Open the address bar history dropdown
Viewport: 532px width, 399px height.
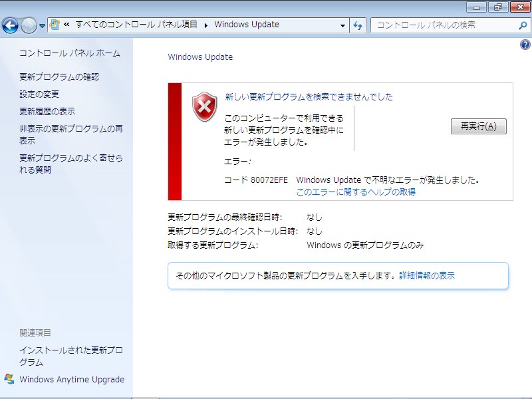pos(342,25)
